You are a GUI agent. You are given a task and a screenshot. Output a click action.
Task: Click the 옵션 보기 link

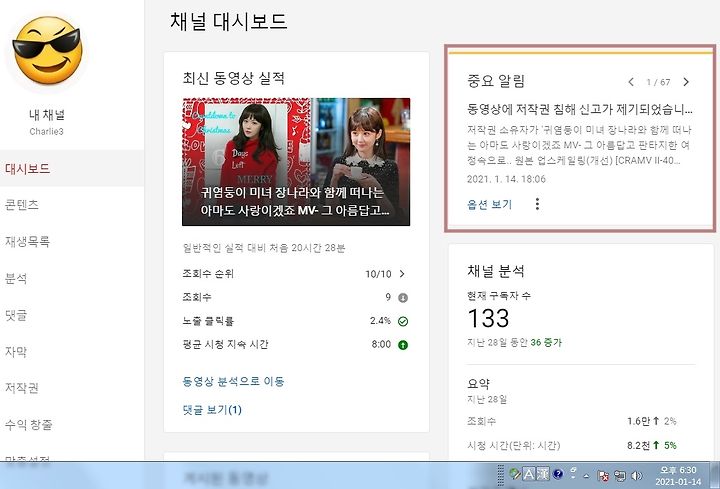tap(489, 204)
